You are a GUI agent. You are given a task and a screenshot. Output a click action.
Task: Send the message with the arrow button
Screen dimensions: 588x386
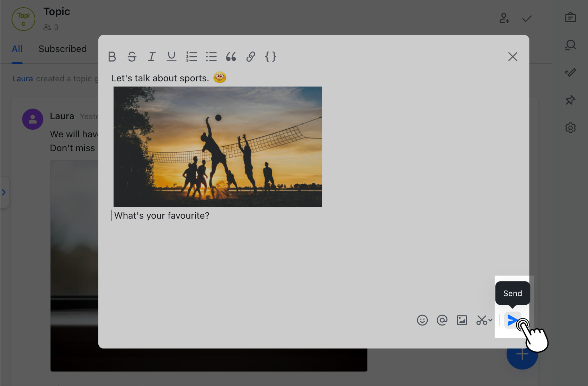tap(512, 320)
